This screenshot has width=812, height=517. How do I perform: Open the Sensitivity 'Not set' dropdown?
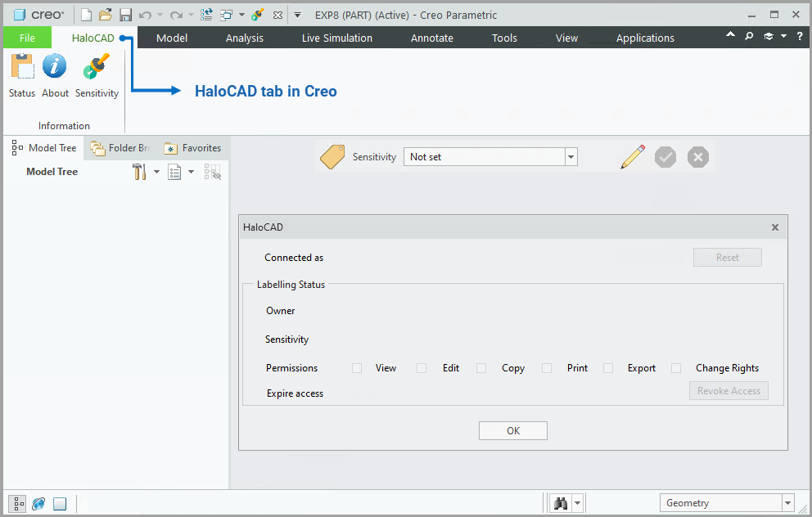(571, 156)
